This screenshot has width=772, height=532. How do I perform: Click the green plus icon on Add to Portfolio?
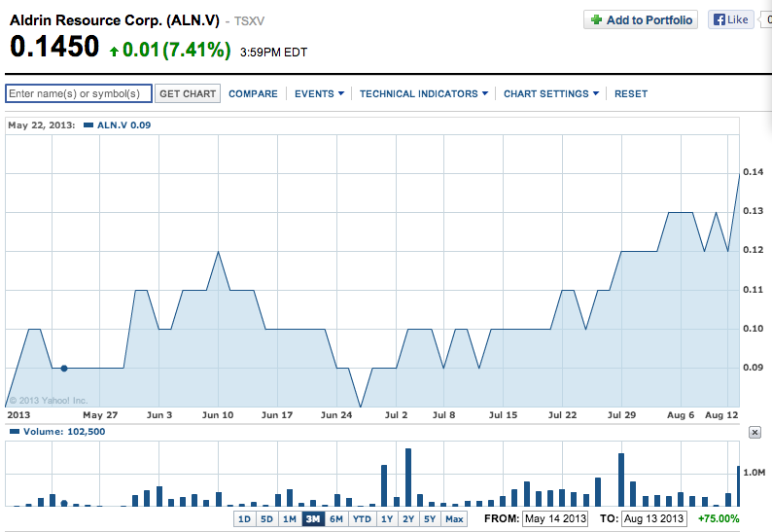point(596,19)
